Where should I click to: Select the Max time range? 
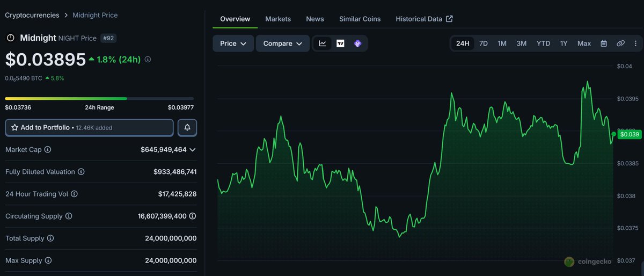584,43
